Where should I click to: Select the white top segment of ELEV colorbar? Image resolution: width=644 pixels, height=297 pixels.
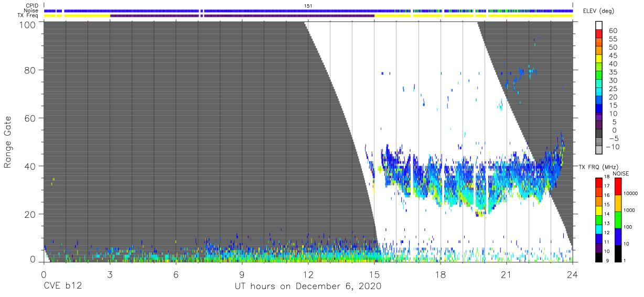[599, 26]
